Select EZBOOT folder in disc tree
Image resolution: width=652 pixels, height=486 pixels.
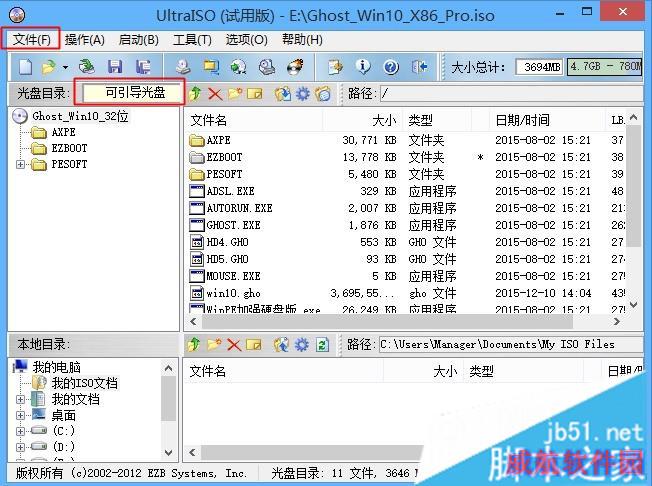pyautogui.click(x=69, y=148)
